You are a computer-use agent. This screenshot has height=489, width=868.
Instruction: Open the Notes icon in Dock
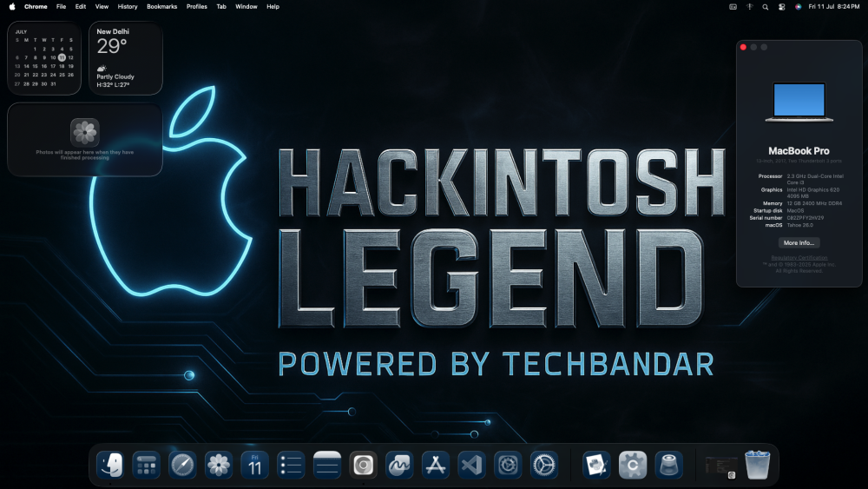click(327, 465)
